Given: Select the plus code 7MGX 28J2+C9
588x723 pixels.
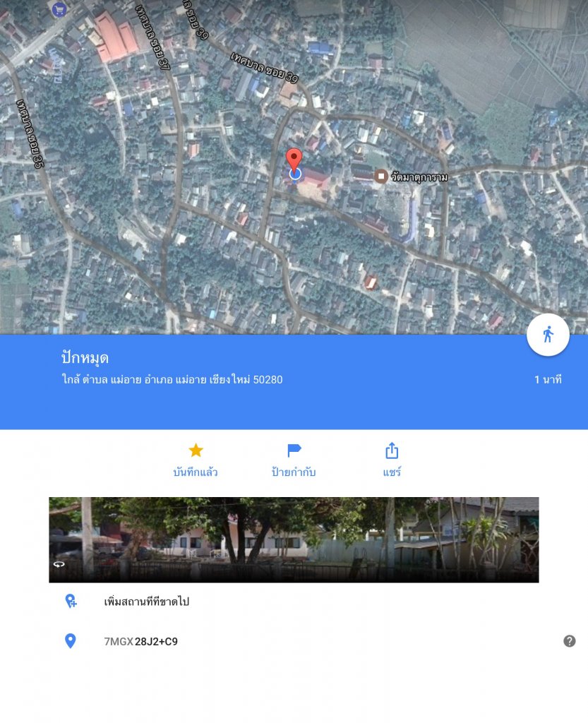Looking at the screenshot, I should (x=140, y=641).
